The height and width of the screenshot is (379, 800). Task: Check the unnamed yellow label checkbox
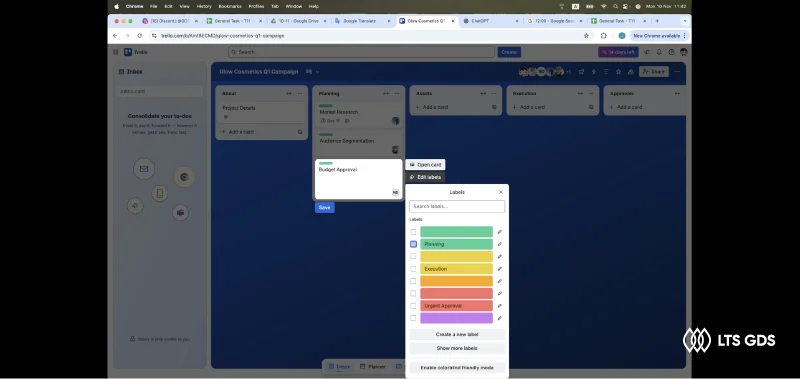point(413,257)
